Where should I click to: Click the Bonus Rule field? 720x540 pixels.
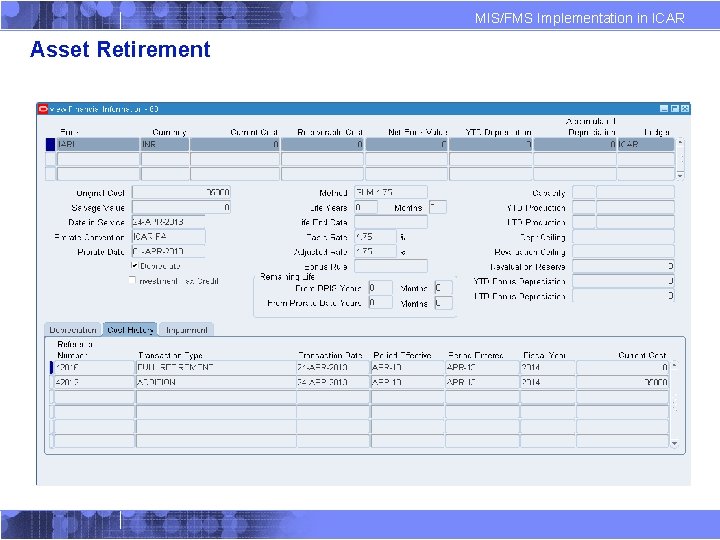[391, 266]
